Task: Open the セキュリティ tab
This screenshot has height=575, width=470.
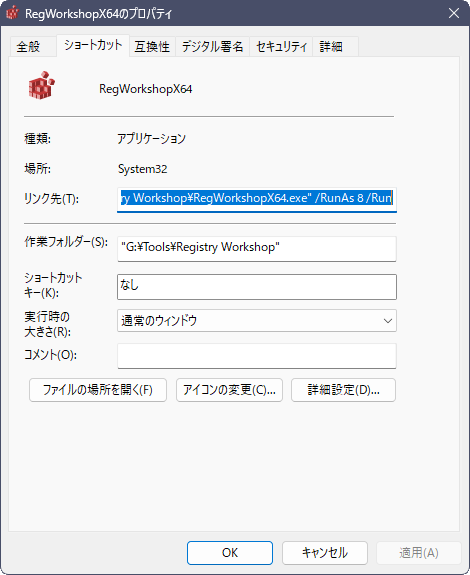Action: [x=281, y=47]
